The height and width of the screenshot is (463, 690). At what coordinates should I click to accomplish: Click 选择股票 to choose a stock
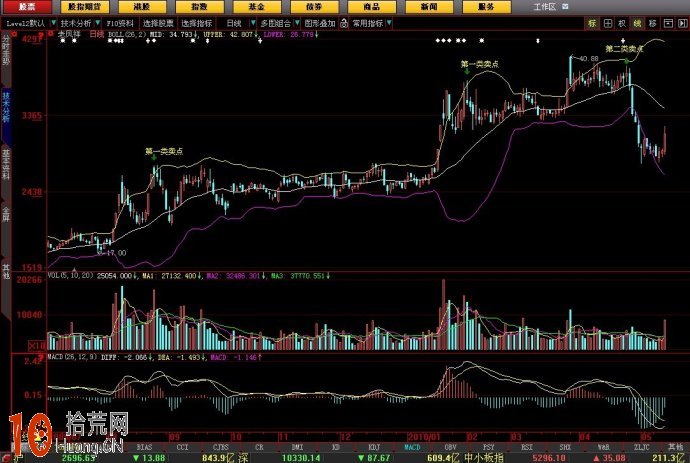[158, 23]
